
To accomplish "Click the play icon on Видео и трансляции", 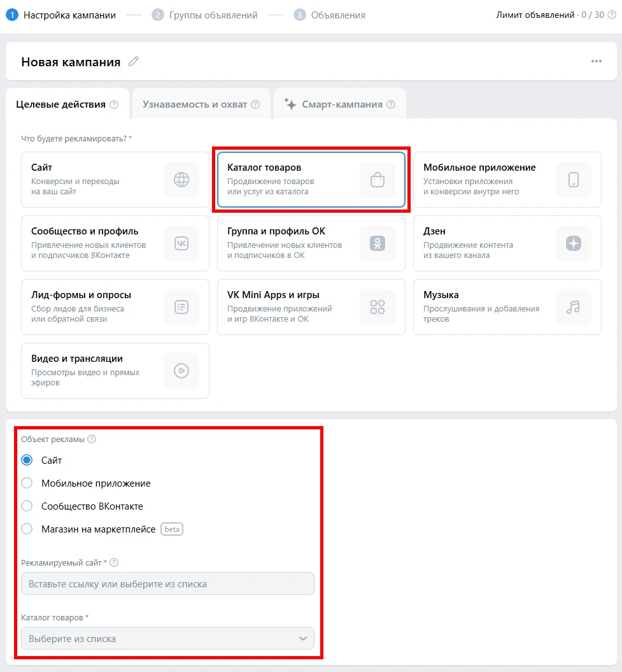I will coord(181,371).
